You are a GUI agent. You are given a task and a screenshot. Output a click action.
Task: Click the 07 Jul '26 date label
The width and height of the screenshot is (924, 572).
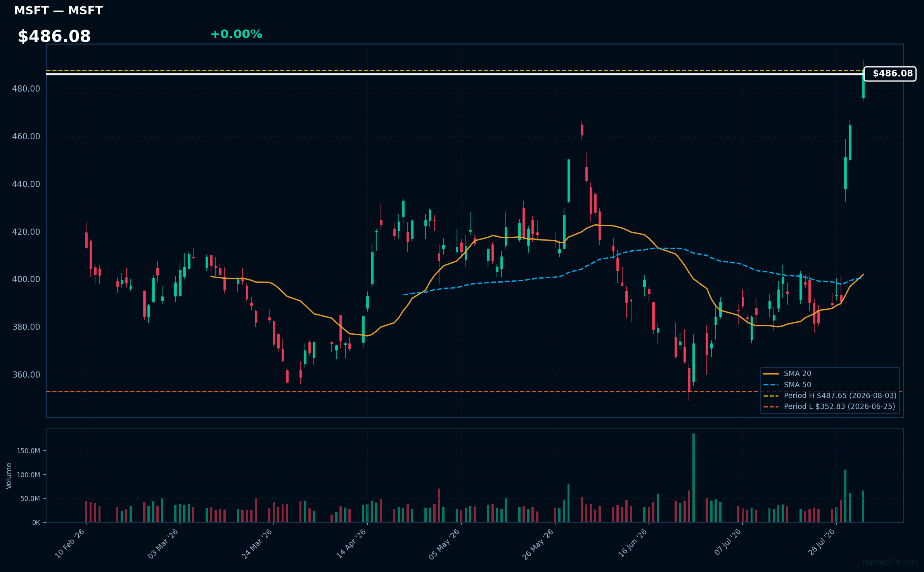click(728, 542)
